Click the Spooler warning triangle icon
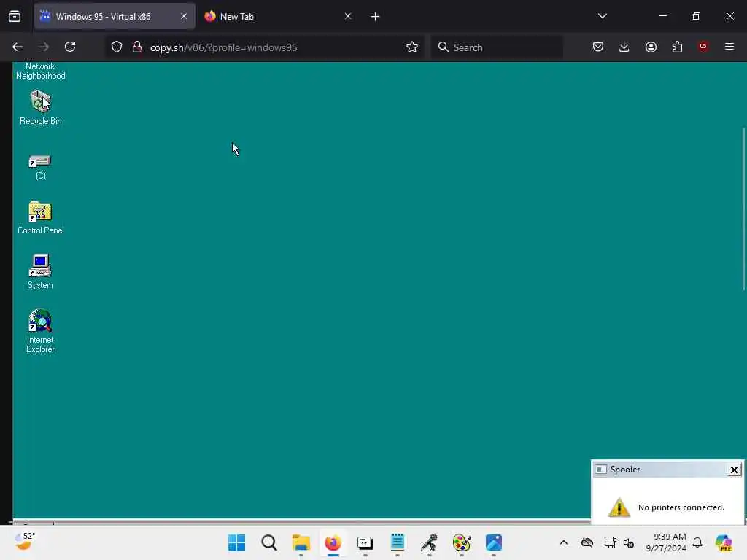 (x=619, y=507)
